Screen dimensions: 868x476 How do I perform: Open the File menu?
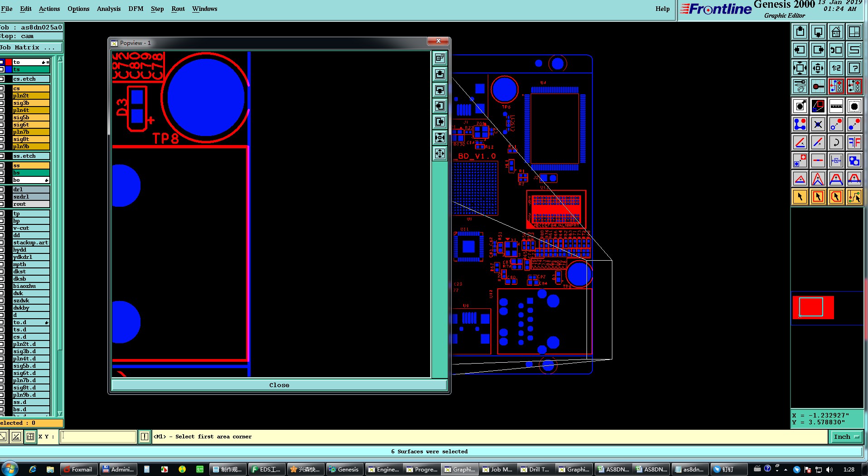pos(7,9)
